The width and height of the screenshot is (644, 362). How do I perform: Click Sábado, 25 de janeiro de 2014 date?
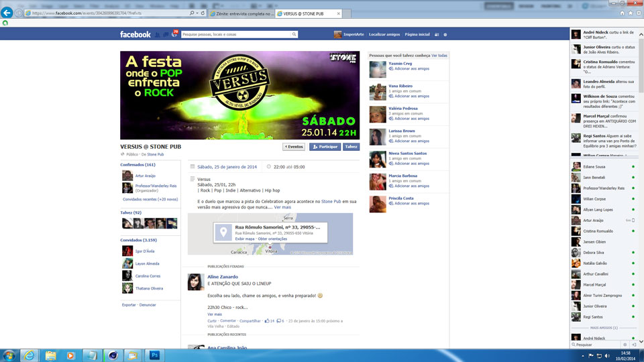(x=227, y=167)
